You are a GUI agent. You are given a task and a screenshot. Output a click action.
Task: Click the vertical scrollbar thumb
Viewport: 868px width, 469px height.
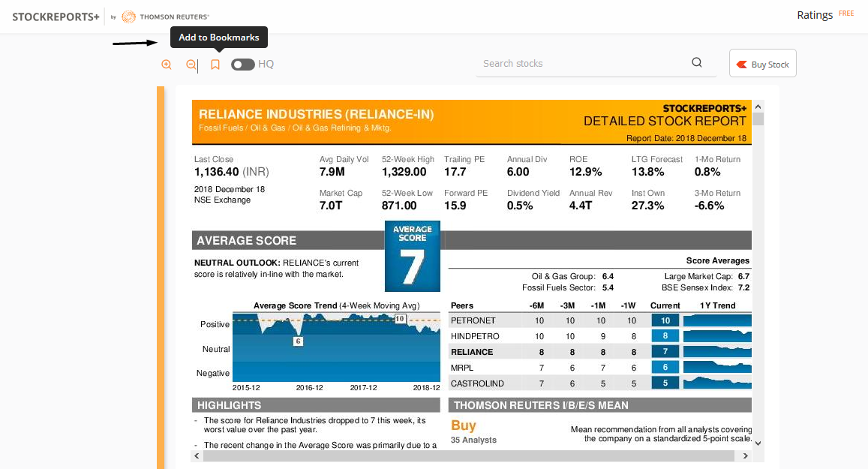758,119
